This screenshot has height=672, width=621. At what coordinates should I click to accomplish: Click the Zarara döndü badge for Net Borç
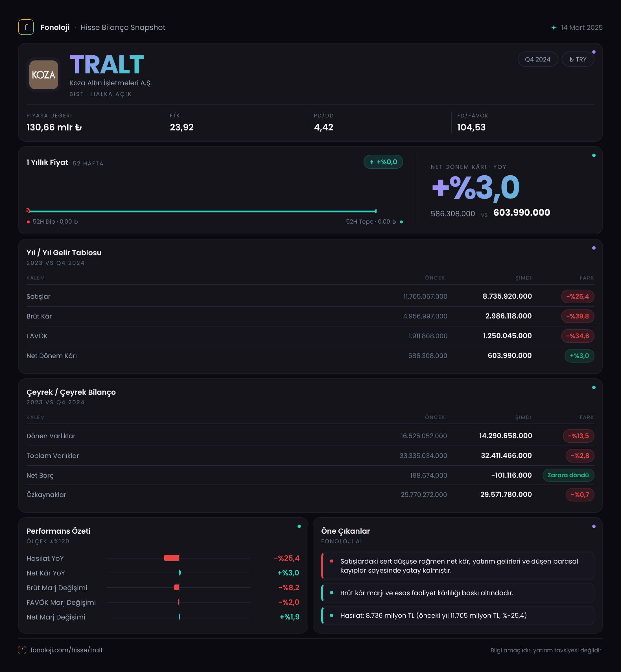pos(568,475)
